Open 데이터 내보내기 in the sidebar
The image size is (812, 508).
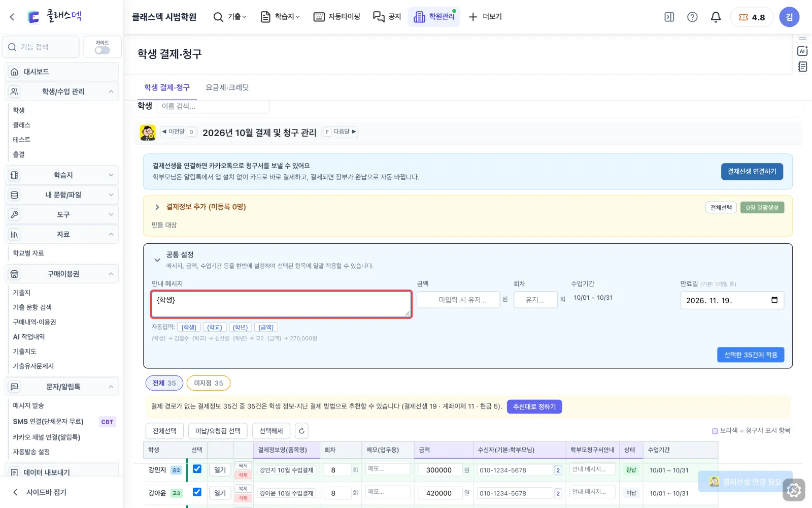click(x=62, y=472)
